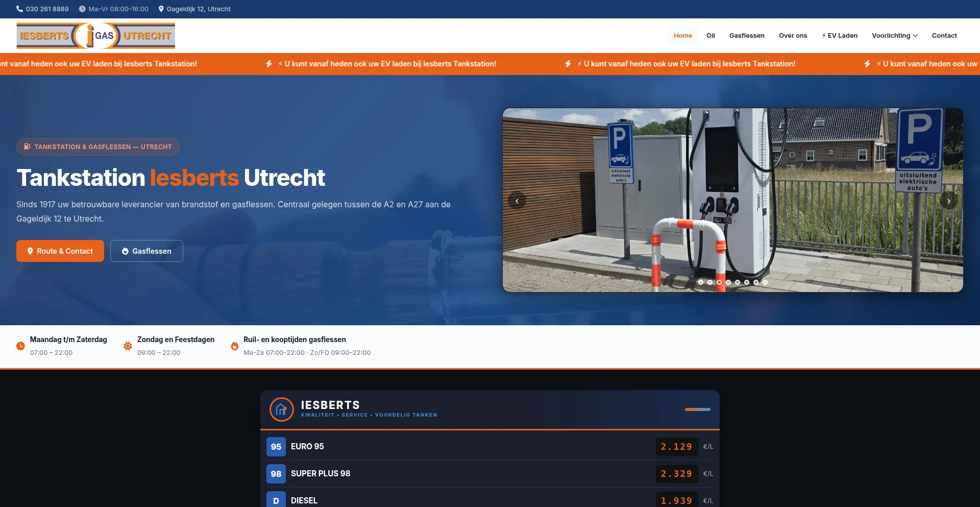Advance to the next carousel photo
Screen dimensions: 980x507
pyautogui.click(x=949, y=201)
